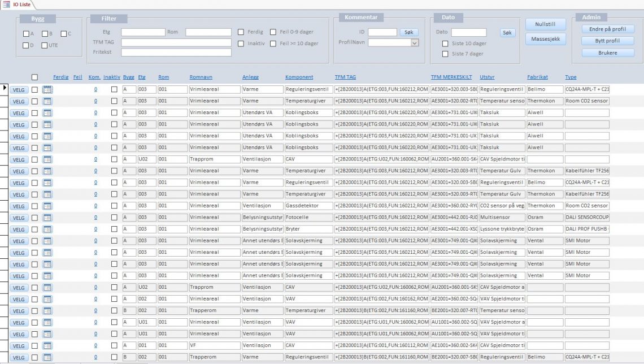Toggle select-all checkbox in column header

(34, 77)
